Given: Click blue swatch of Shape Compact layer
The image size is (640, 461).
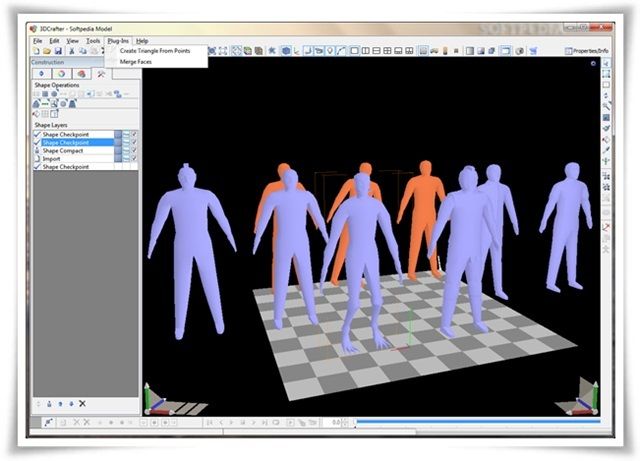Looking at the screenshot, I should point(118,151).
